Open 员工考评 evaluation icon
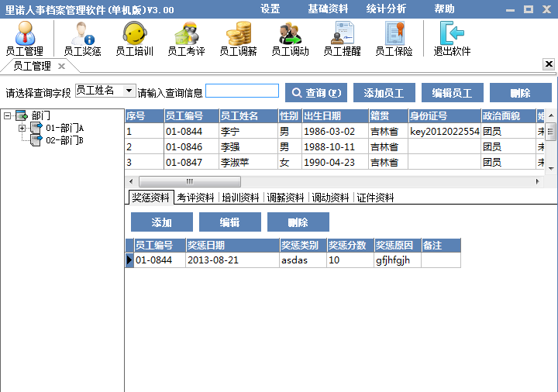This screenshot has width=558, height=392. click(186, 38)
